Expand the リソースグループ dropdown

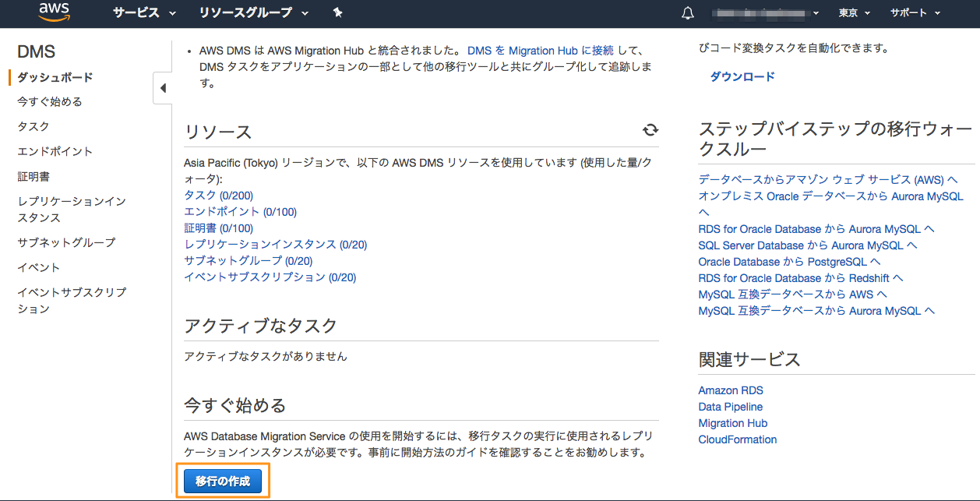[x=253, y=12]
